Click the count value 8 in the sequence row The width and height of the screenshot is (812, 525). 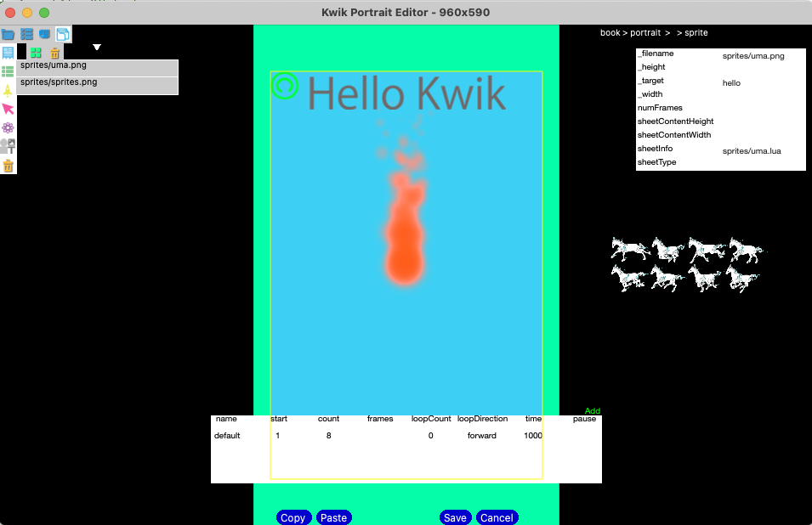tap(328, 436)
